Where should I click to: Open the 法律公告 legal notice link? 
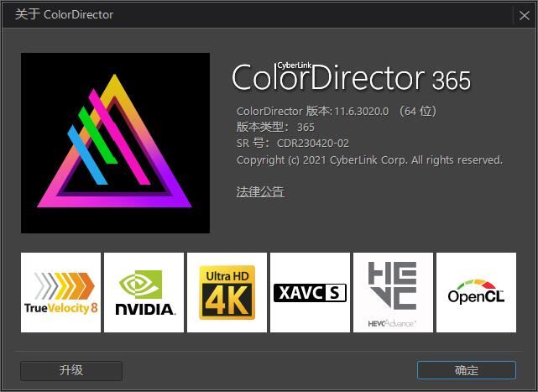pos(260,191)
